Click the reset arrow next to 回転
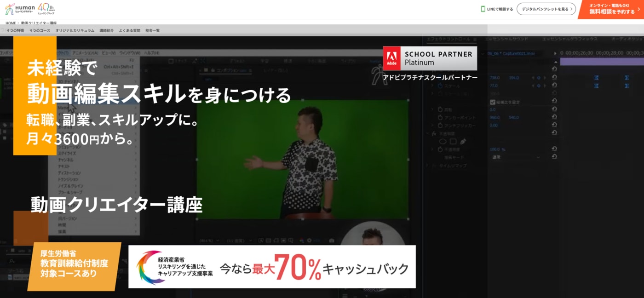 (x=554, y=109)
